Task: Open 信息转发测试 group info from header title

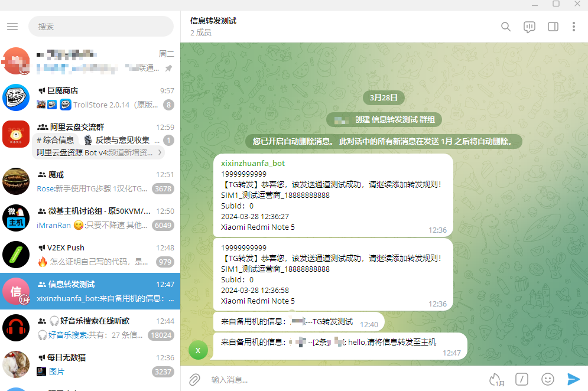Action: [213, 21]
